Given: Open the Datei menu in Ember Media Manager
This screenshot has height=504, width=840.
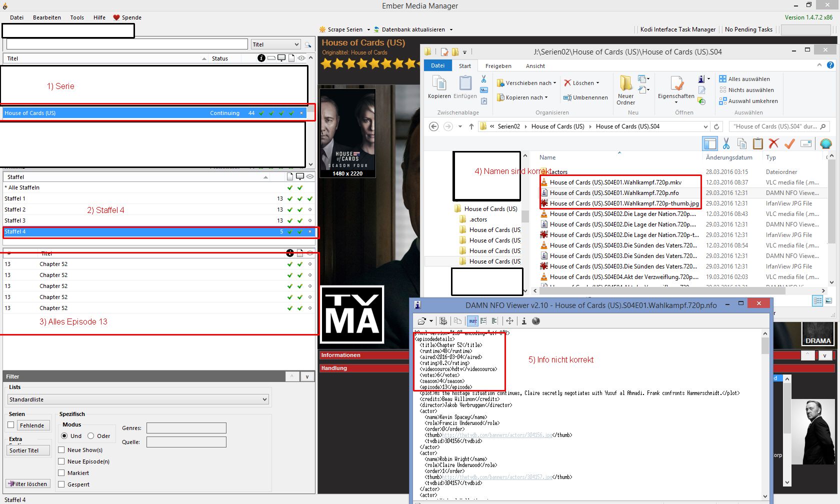Looking at the screenshot, I should pos(16,17).
